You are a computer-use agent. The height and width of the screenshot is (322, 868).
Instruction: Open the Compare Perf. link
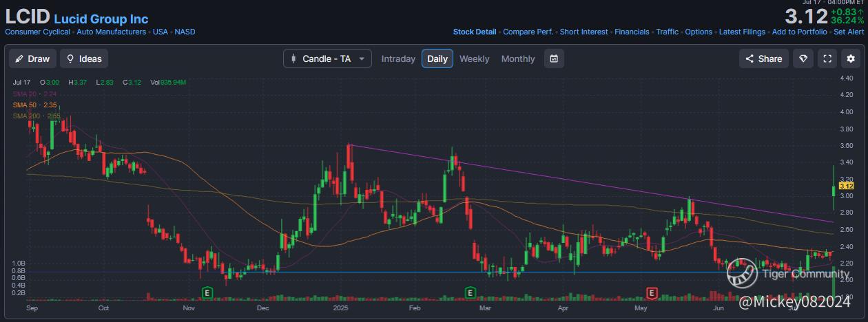pyautogui.click(x=528, y=32)
